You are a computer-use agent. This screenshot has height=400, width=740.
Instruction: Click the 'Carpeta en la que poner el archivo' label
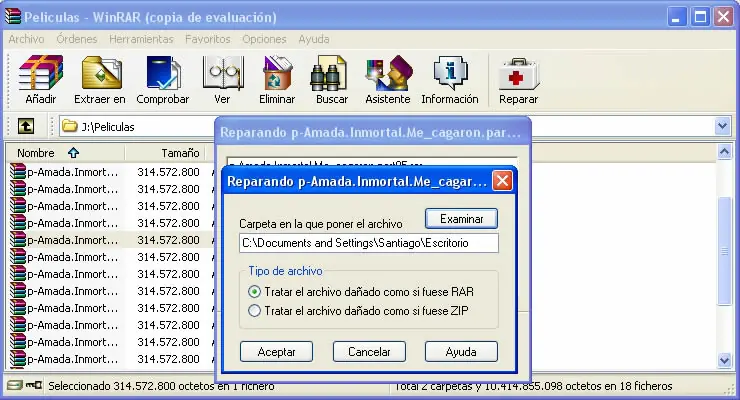[321, 224]
